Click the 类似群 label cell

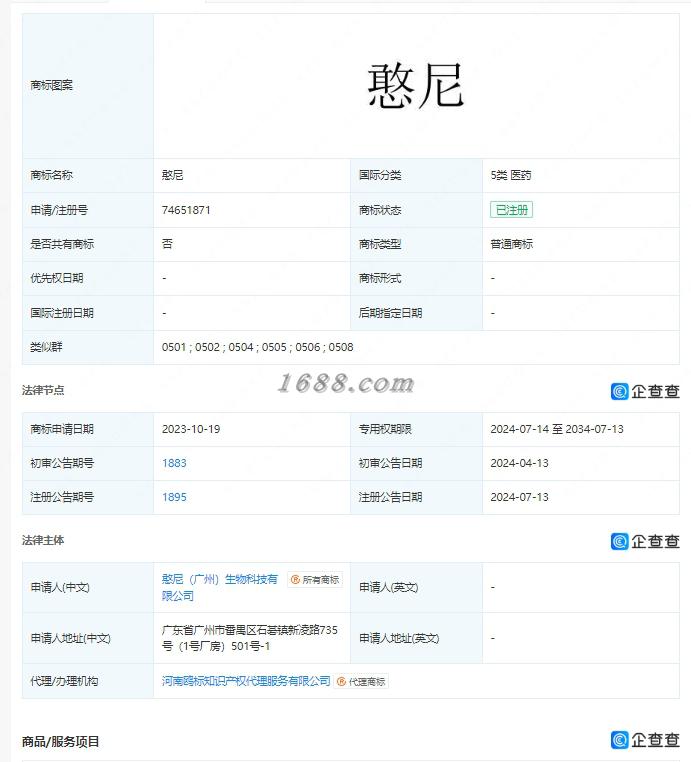(88, 347)
